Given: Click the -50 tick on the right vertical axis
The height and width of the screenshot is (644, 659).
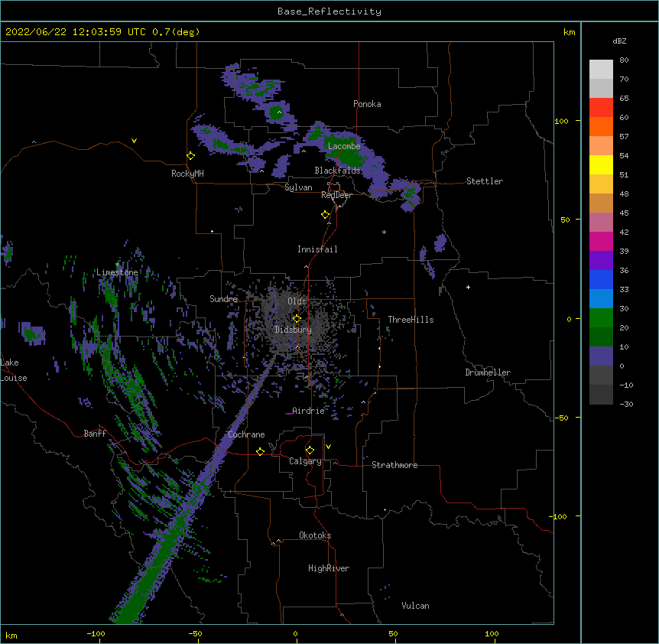Looking at the screenshot, I should pyautogui.click(x=561, y=418).
